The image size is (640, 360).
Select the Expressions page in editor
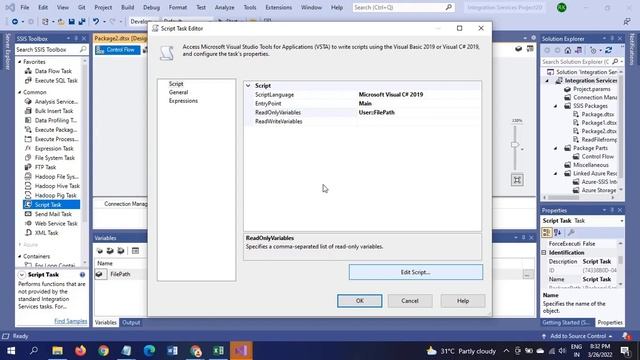[183, 101]
